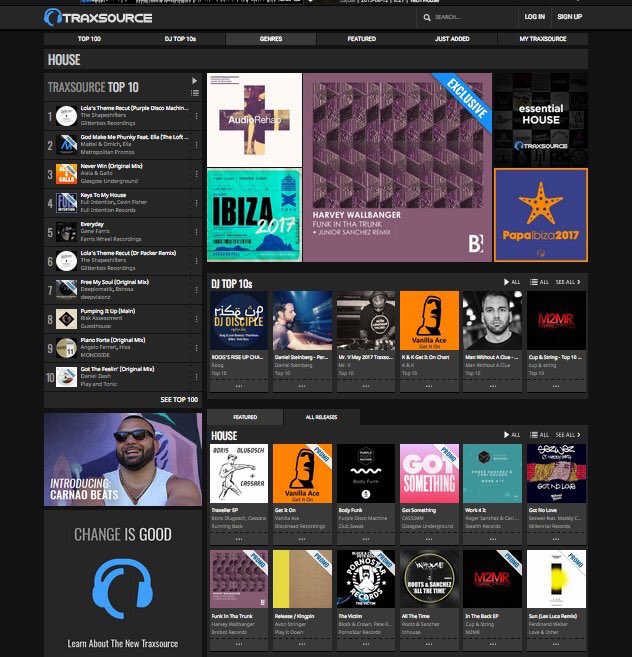Open the Papa Ibiza 2017 banner
Screen dimensions: 632x657
click(541, 215)
